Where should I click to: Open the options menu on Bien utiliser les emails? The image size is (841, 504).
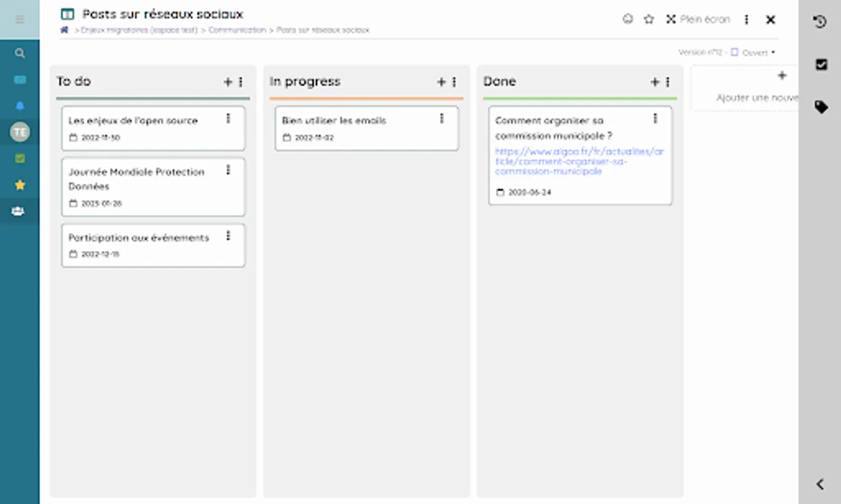pyautogui.click(x=442, y=118)
